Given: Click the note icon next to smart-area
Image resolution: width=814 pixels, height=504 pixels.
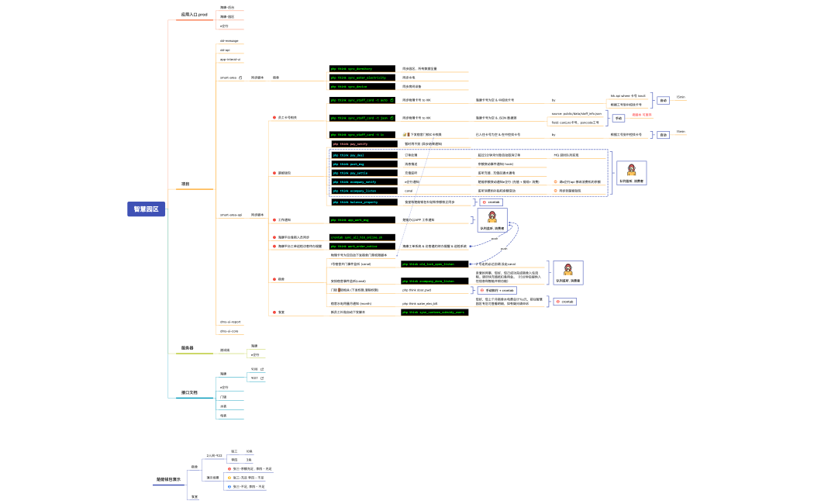Looking at the screenshot, I should point(241,78).
